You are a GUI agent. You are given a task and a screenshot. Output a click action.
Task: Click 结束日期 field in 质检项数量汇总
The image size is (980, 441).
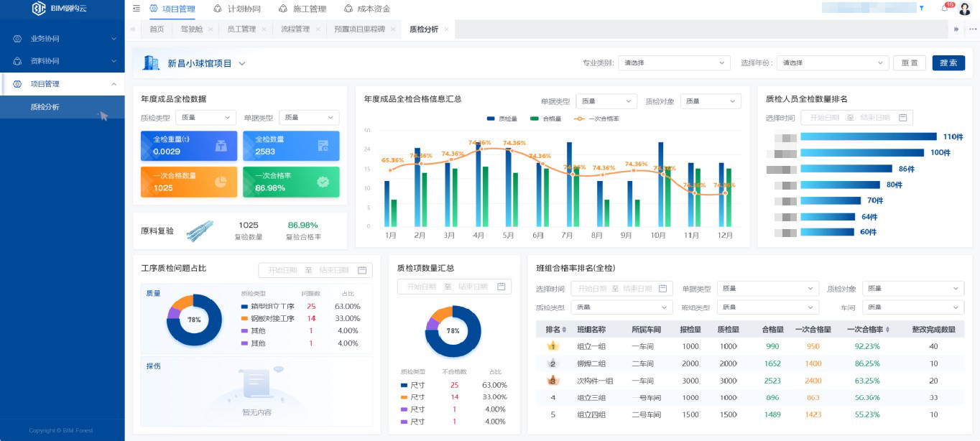[x=473, y=287]
